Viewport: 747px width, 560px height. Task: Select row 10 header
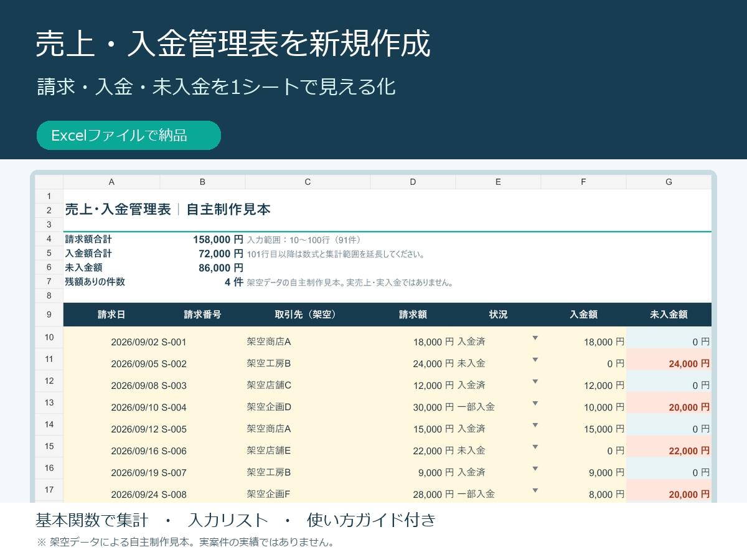coord(49,337)
